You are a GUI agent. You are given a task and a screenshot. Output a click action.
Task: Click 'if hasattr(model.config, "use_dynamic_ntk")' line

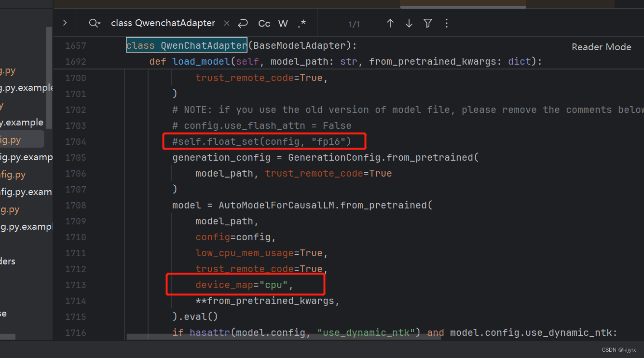coord(395,332)
